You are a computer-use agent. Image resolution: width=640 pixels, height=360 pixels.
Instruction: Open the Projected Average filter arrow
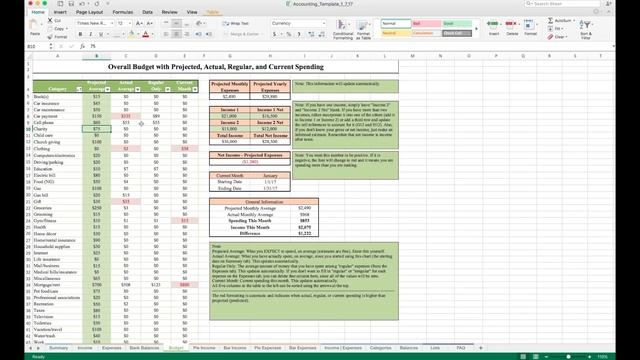[107, 89]
